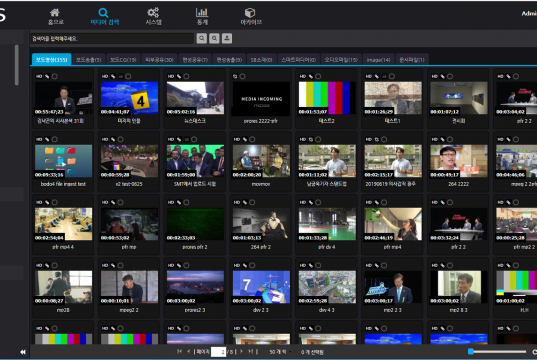Switch to the image(14) tab
537x360 pixels.
point(378,60)
